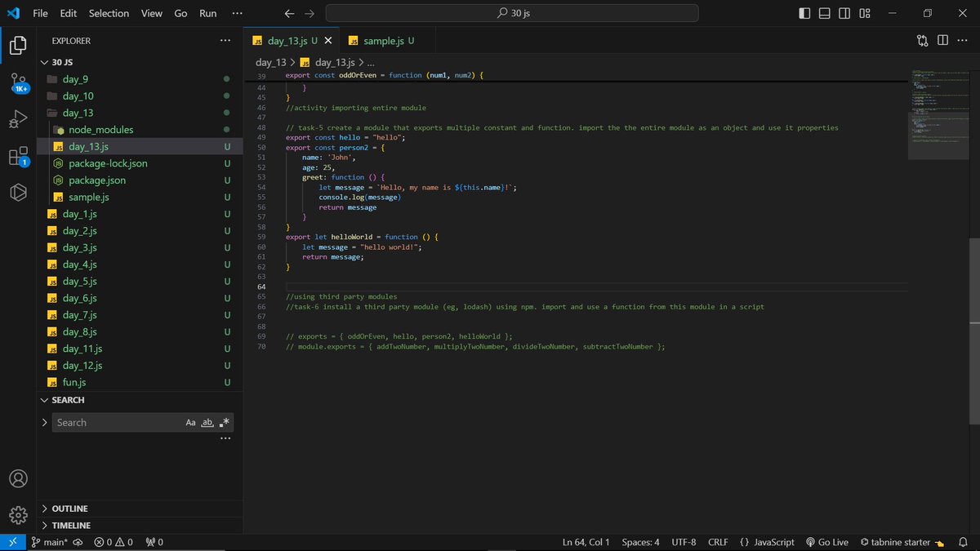Image resolution: width=980 pixels, height=551 pixels.
Task: Open the Selection menu
Action: pos(109,13)
